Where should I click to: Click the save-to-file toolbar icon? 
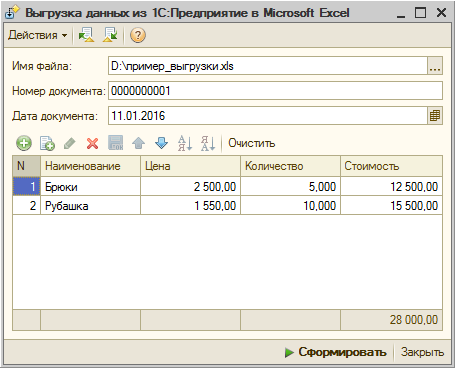pyautogui.click(x=110, y=35)
